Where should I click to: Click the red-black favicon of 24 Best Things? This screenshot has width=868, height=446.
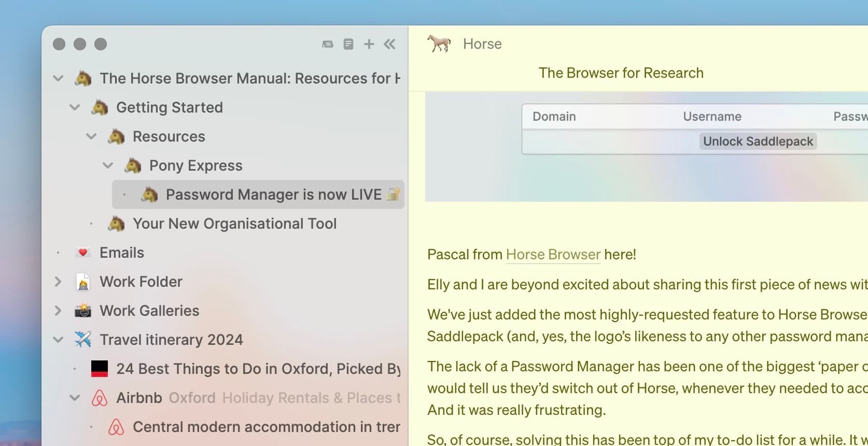pyautogui.click(x=100, y=369)
